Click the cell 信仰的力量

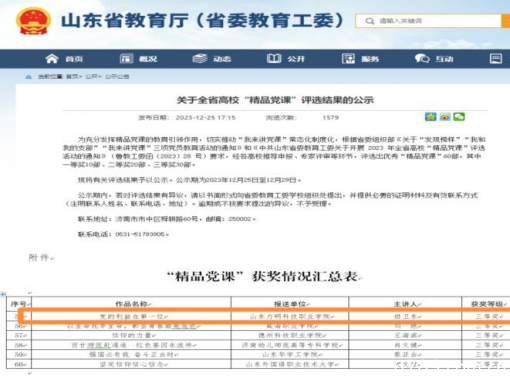coord(132,335)
